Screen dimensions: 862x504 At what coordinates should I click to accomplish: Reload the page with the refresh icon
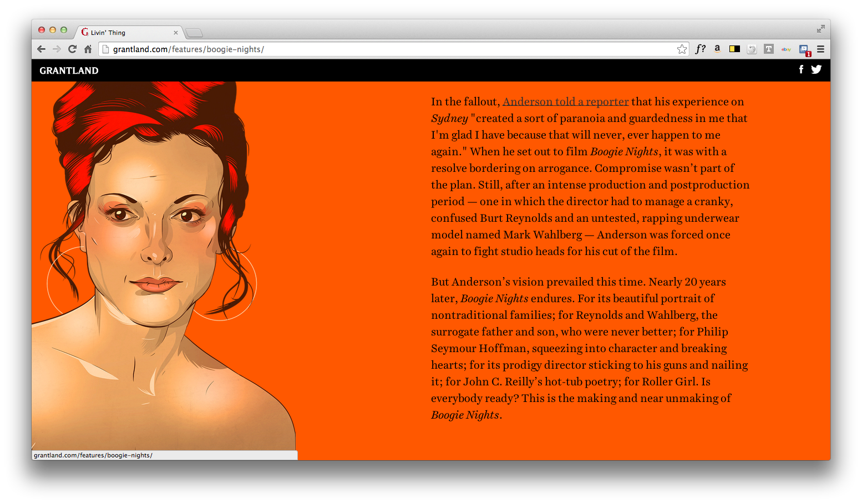coord(72,49)
